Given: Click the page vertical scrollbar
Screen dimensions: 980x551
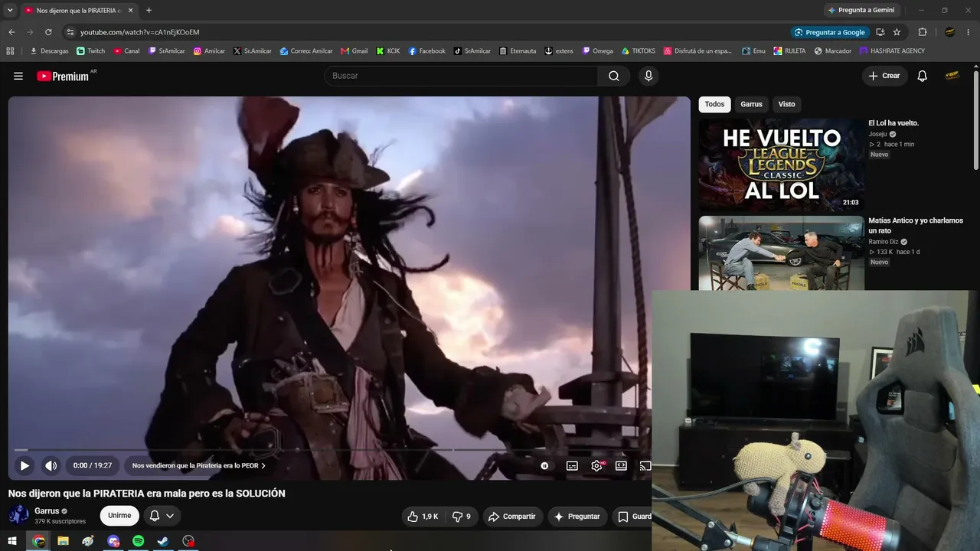Looking at the screenshot, I should (976, 121).
